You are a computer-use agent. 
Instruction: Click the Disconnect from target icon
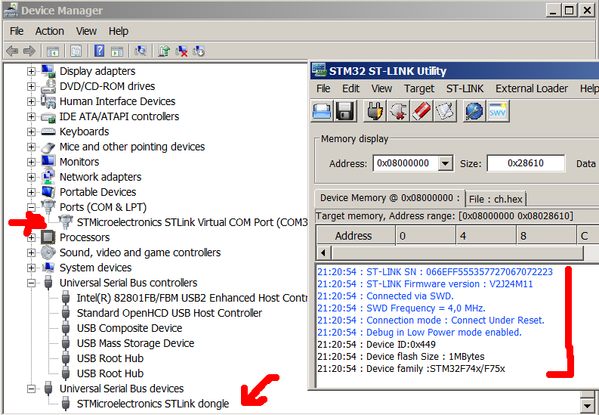(398, 112)
